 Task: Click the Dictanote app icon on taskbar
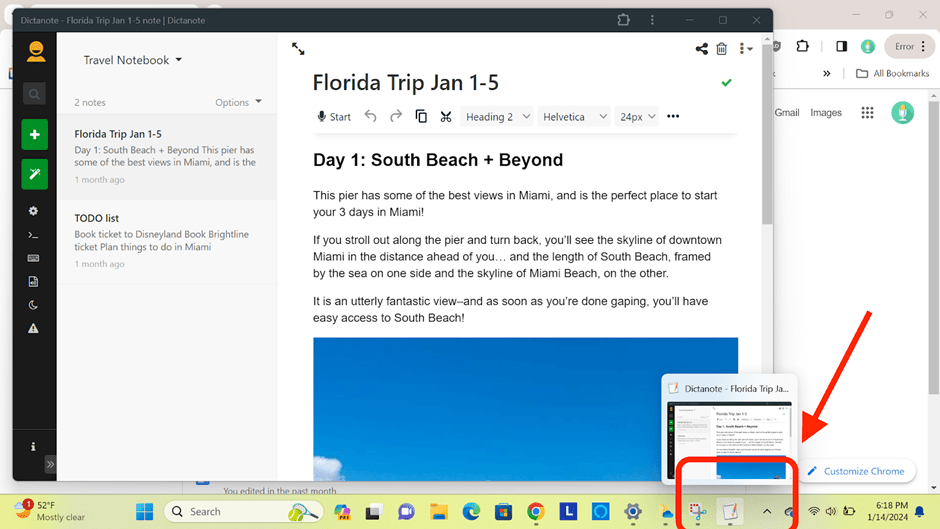(x=730, y=512)
